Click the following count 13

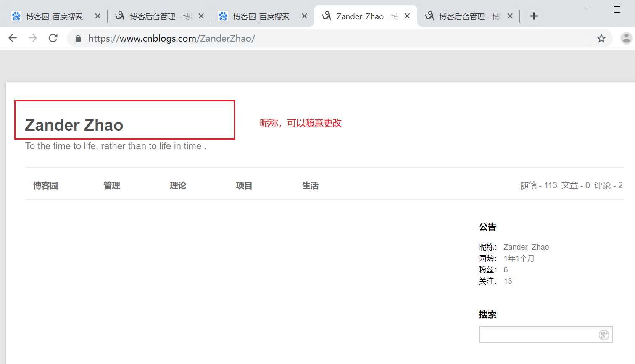[508, 281]
